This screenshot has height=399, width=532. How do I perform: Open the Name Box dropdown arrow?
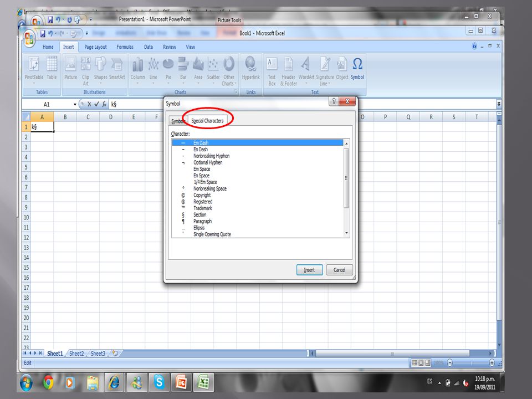pyautogui.click(x=75, y=105)
